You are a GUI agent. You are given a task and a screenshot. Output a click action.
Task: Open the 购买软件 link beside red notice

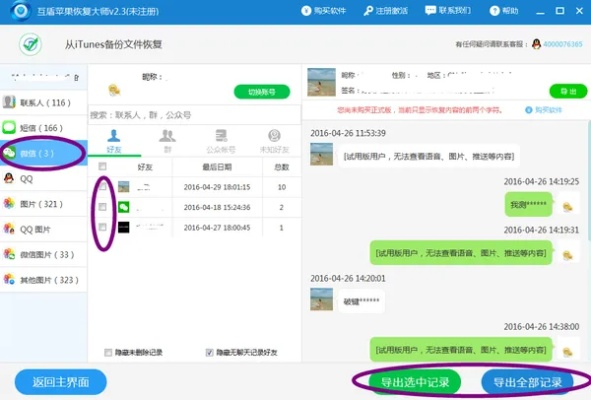[x=544, y=110]
